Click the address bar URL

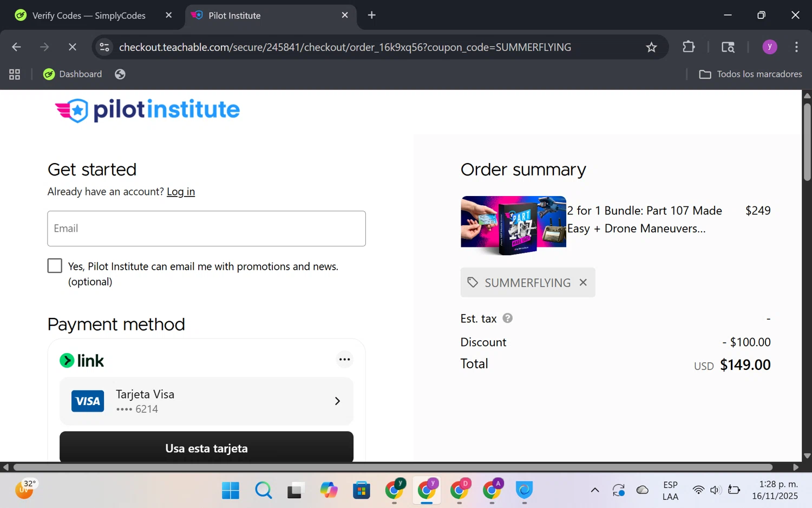point(345,47)
